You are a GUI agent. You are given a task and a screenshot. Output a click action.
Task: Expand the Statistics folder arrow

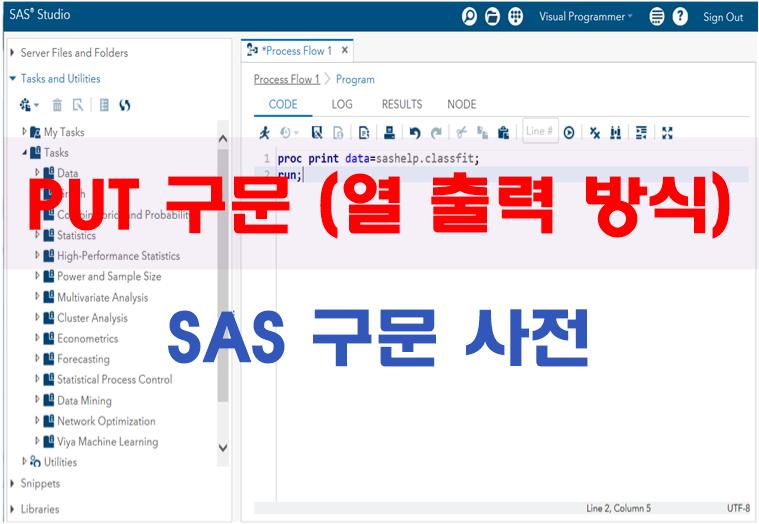click(x=37, y=235)
